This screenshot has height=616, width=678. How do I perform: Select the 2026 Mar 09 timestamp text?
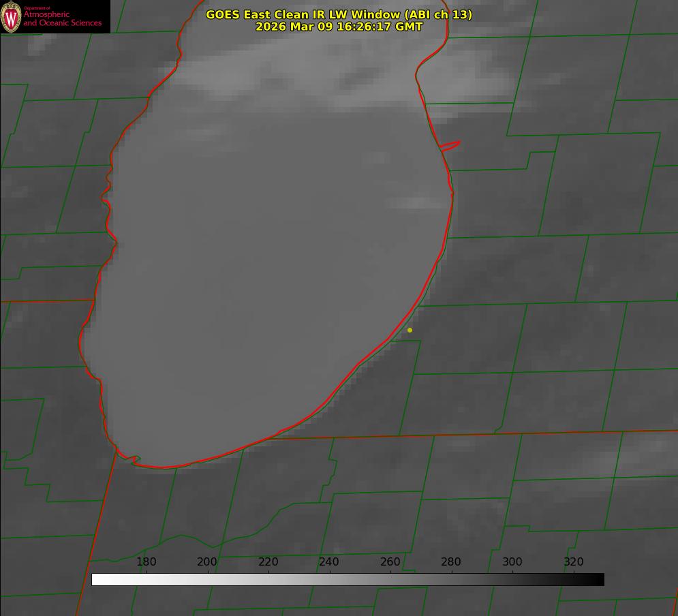pos(339,27)
